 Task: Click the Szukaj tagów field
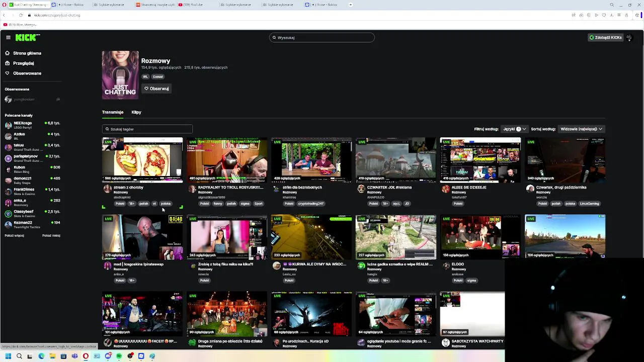[147, 129]
